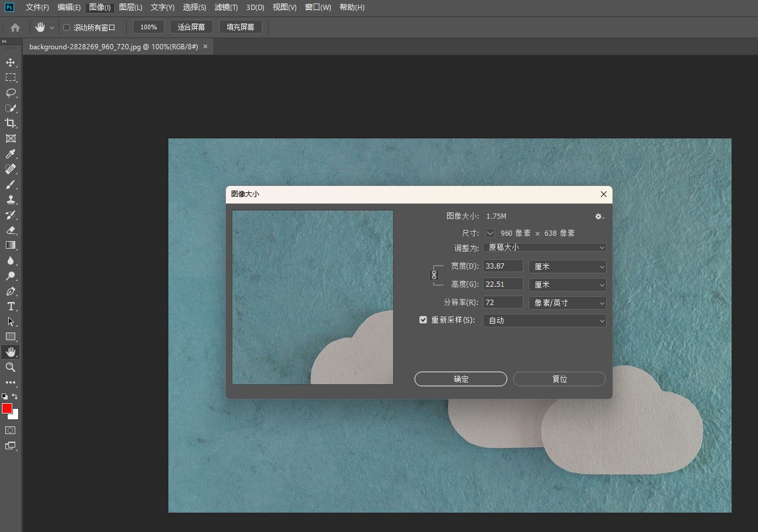This screenshot has height=532, width=758.
Task: Select the Move tool
Action: point(11,63)
